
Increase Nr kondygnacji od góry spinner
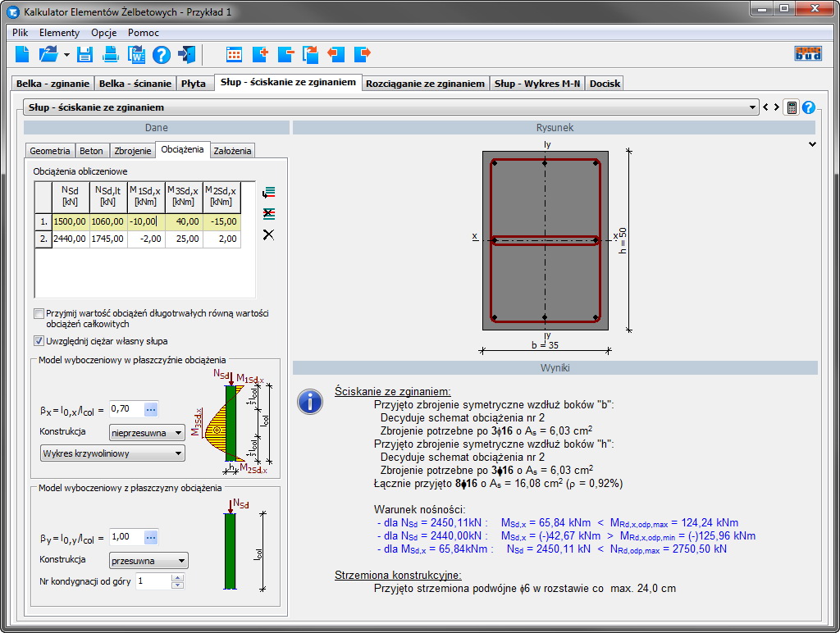click(177, 578)
